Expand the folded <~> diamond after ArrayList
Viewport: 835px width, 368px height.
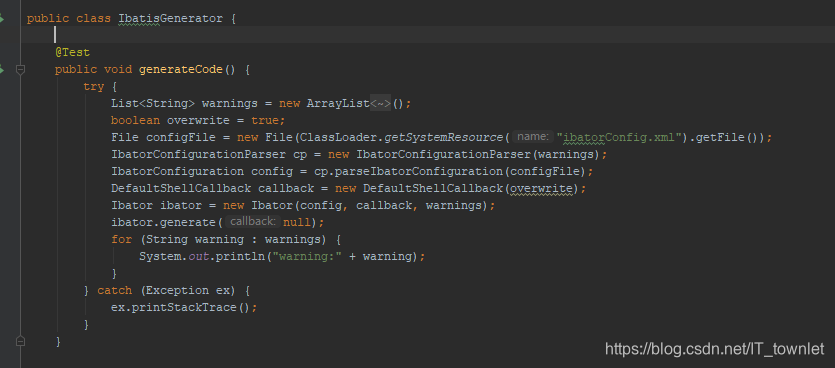pyautogui.click(x=381, y=103)
